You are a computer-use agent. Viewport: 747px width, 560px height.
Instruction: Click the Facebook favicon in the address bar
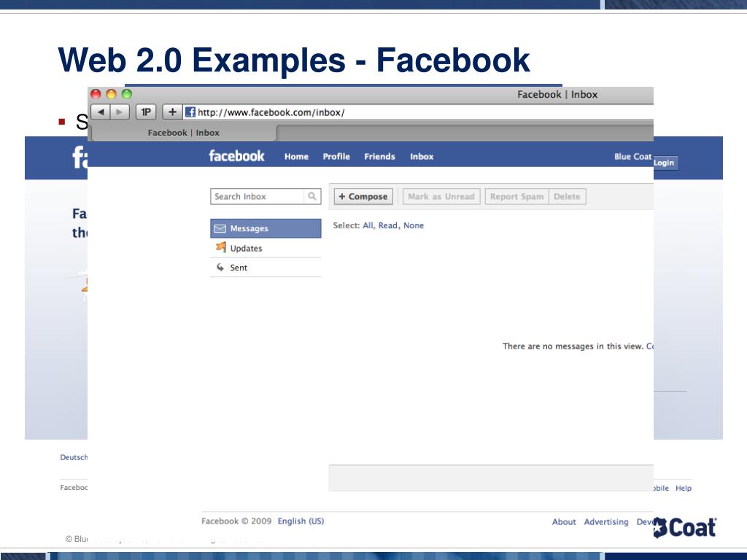click(190, 112)
